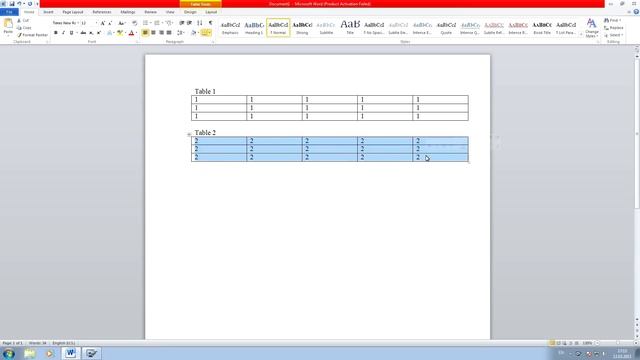The height and width of the screenshot is (360, 640).
Task: Click the Superscript icon
Action: pos(98,33)
